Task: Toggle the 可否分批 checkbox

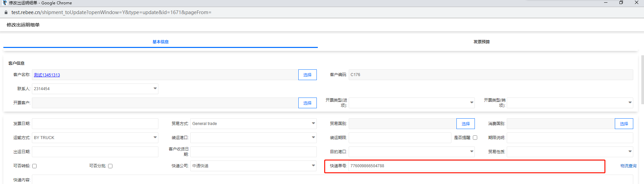Action: tap(110, 166)
